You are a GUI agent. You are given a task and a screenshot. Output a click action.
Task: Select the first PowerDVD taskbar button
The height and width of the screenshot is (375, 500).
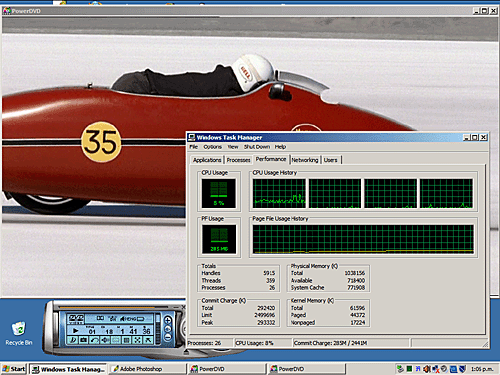(x=227, y=369)
